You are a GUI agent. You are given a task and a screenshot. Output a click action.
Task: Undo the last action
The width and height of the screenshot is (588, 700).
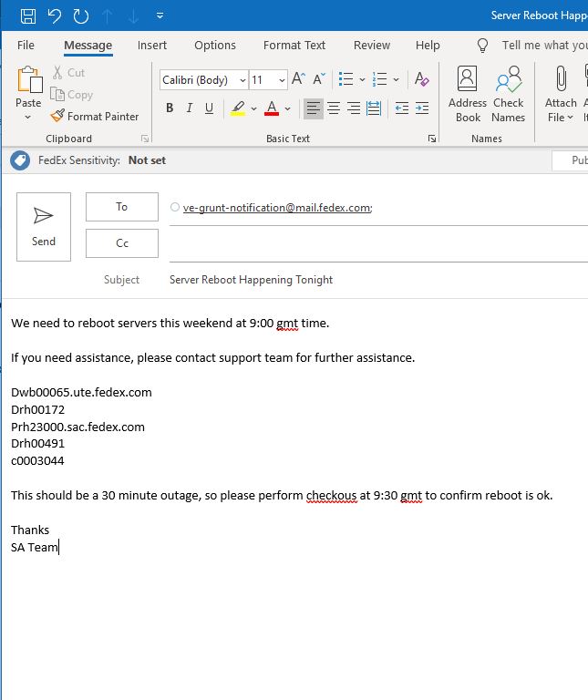point(55,15)
